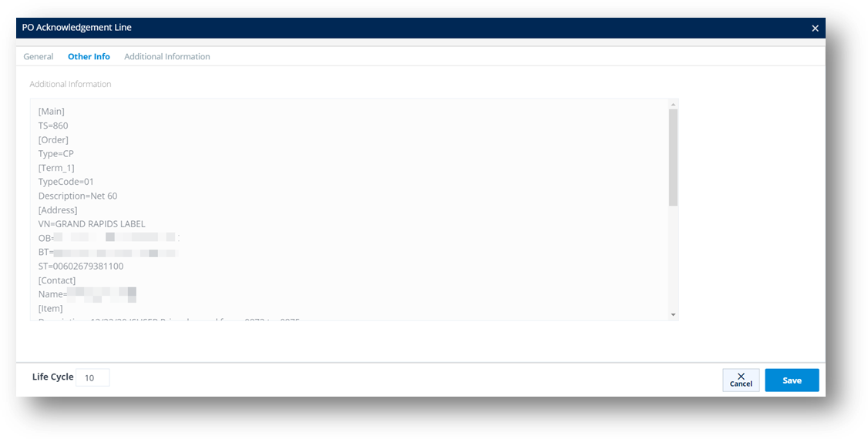868x439 pixels.
Task: Click the Life Cycle label
Action: click(52, 377)
